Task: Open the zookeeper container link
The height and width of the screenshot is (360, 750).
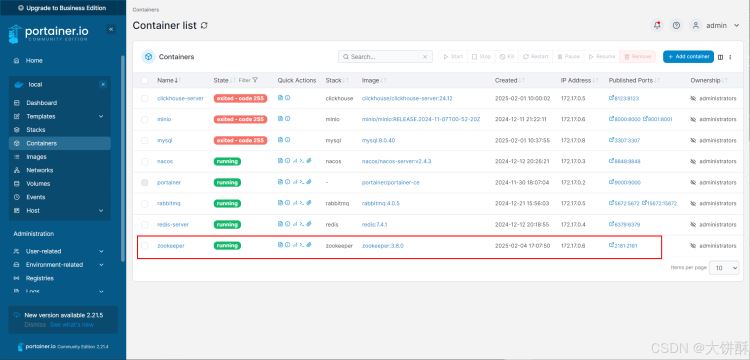Action: (x=171, y=246)
